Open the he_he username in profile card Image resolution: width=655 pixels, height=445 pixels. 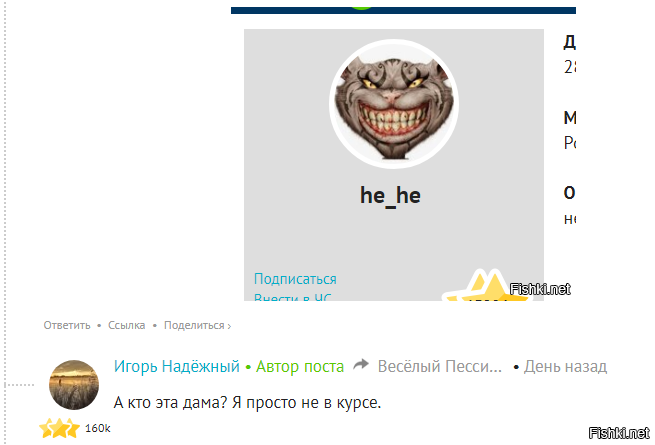coord(390,195)
